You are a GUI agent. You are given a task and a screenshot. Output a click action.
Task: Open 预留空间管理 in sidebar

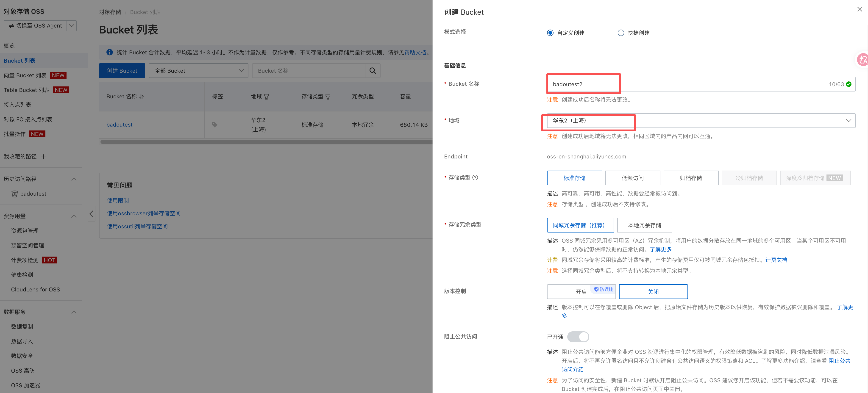(27, 246)
